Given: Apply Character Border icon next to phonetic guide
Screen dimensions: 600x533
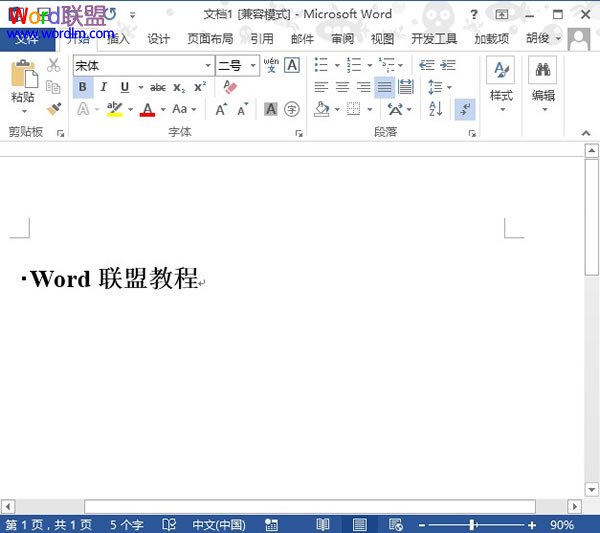Looking at the screenshot, I should [292, 65].
